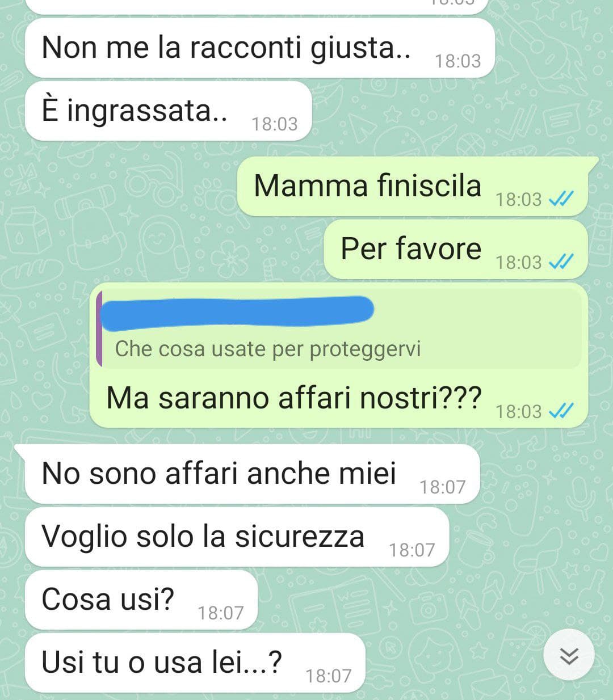Click the blue double check on 'Per favore'
Screen dimensions: 613x700
[562, 262]
